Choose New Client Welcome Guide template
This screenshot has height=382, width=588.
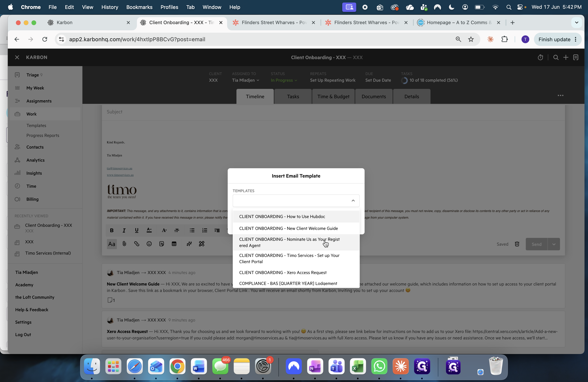click(296, 228)
